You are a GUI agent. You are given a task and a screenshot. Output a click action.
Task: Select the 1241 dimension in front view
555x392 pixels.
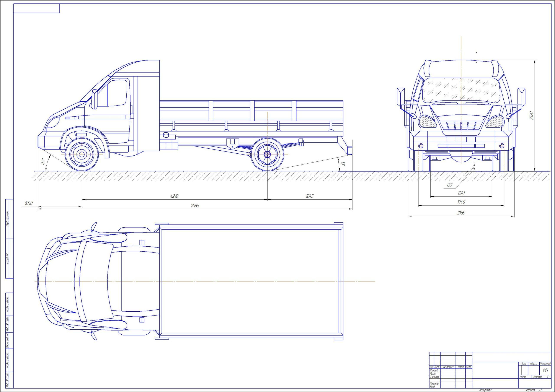[x=461, y=193]
